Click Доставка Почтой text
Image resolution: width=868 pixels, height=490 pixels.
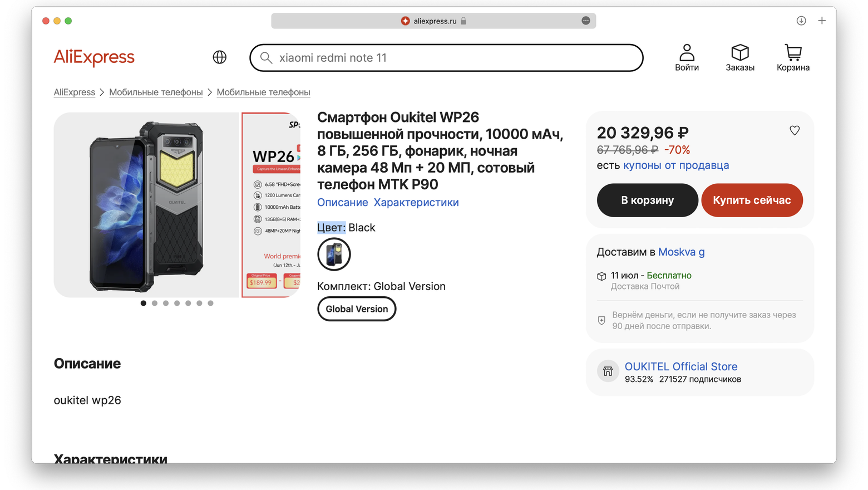click(x=645, y=286)
